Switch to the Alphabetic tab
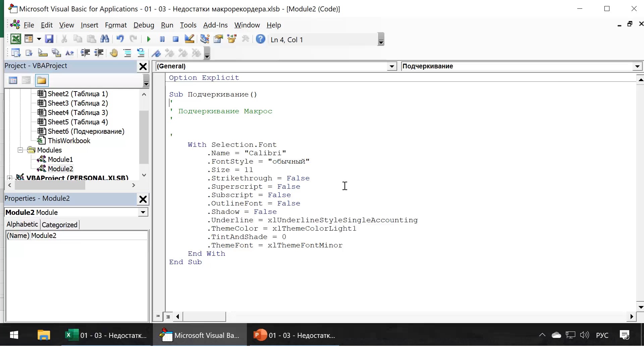This screenshot has height=362, width=644. tap(22, 224)
